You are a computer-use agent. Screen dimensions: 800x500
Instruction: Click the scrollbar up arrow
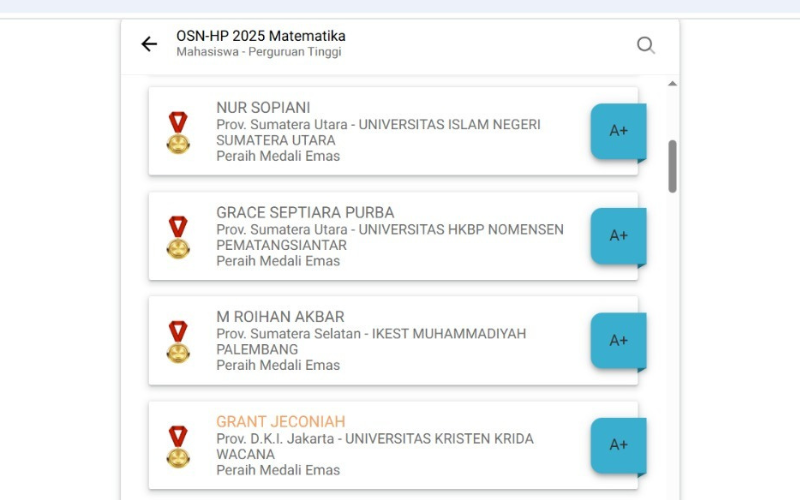672,84
